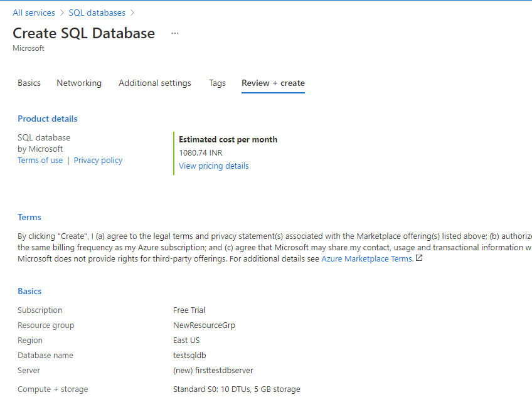The width and height of the screenshot is (532, 397).
Task: Open Azure Marketplace Terms link
Action: (x=368, y=258)
